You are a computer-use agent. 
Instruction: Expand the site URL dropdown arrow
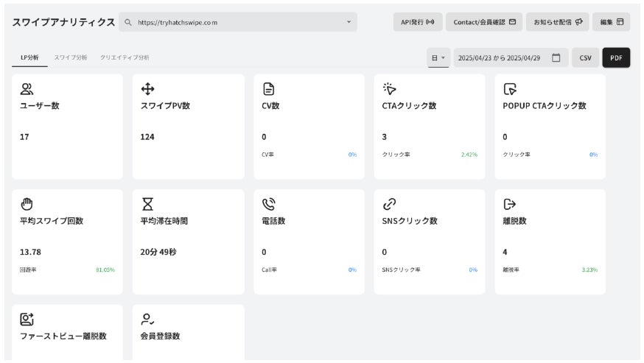[349, 22]
